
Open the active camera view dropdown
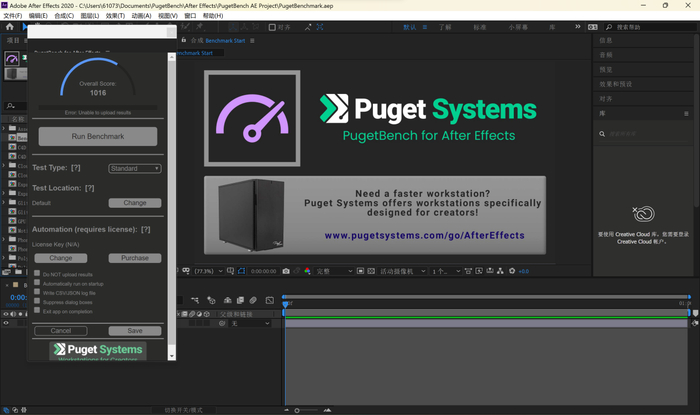401,271
